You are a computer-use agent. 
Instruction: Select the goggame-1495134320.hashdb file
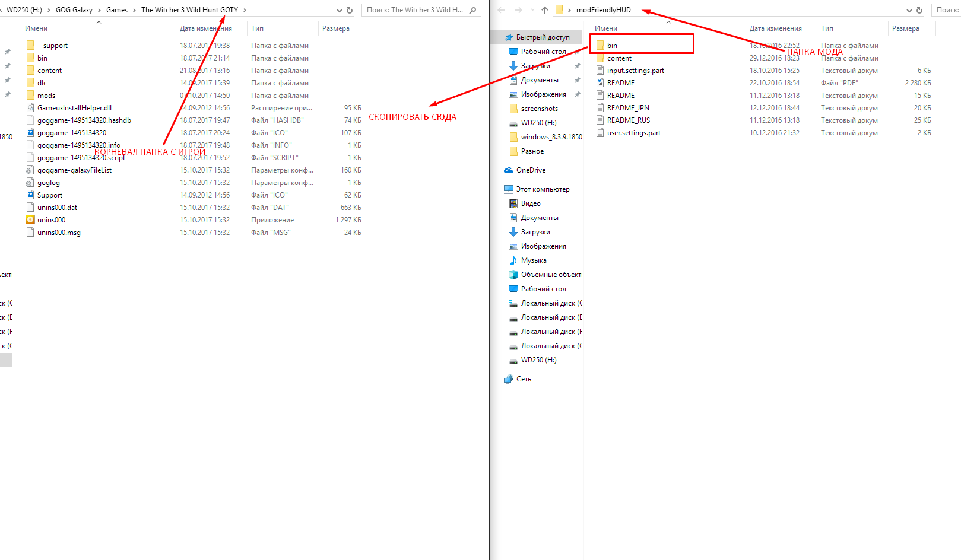(84, 120)
